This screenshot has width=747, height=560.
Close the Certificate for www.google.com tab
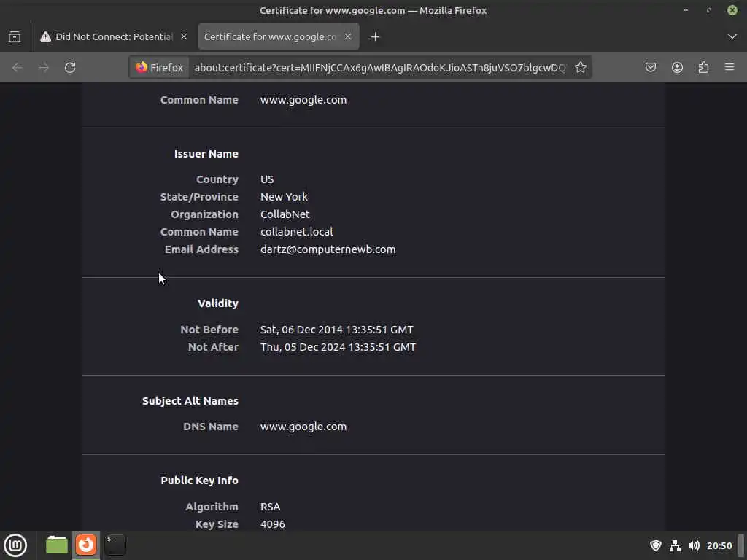click(348, 36)
